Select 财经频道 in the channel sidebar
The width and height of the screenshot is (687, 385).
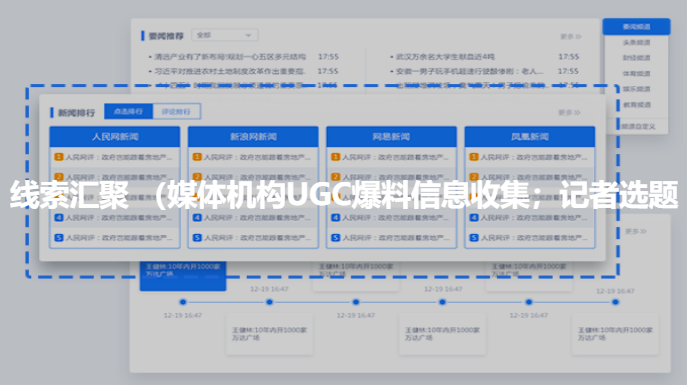636,58
